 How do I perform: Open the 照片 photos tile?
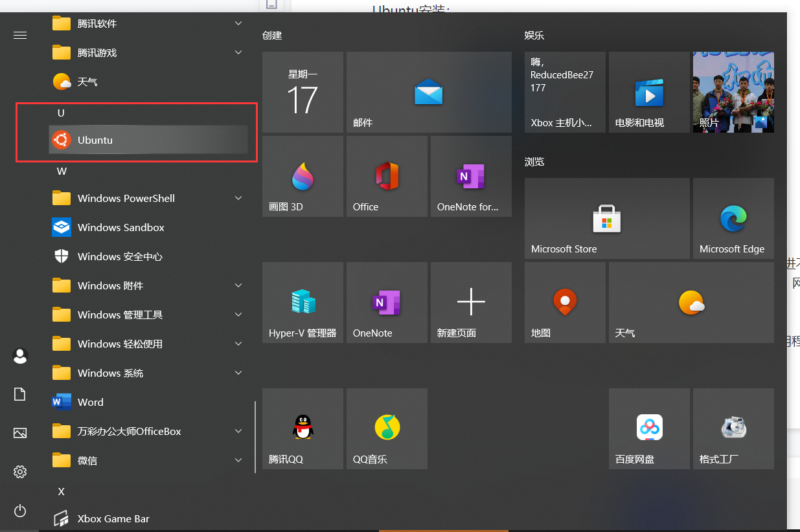[x=733, y=93]
